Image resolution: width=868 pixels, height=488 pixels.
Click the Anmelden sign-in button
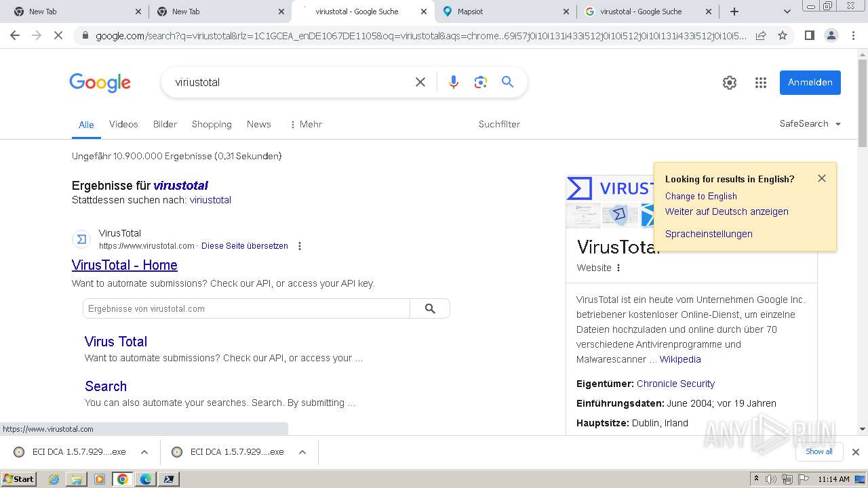(810, 83)
